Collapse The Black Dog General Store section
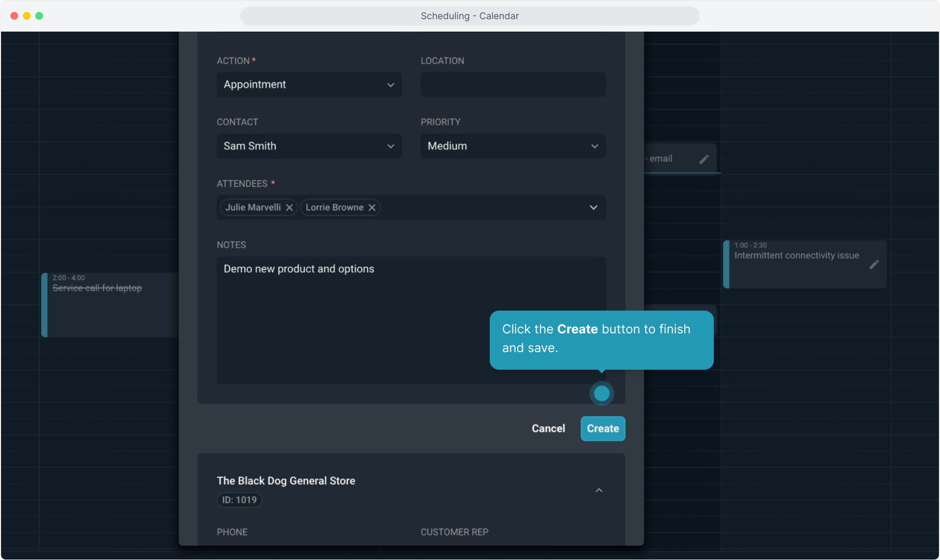 (599, 490)
